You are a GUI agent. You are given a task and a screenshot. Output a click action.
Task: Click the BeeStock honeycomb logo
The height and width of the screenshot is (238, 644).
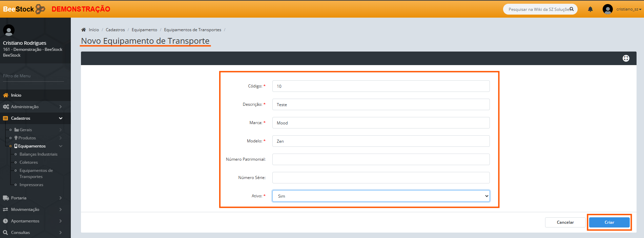click(x=40, y=9)
